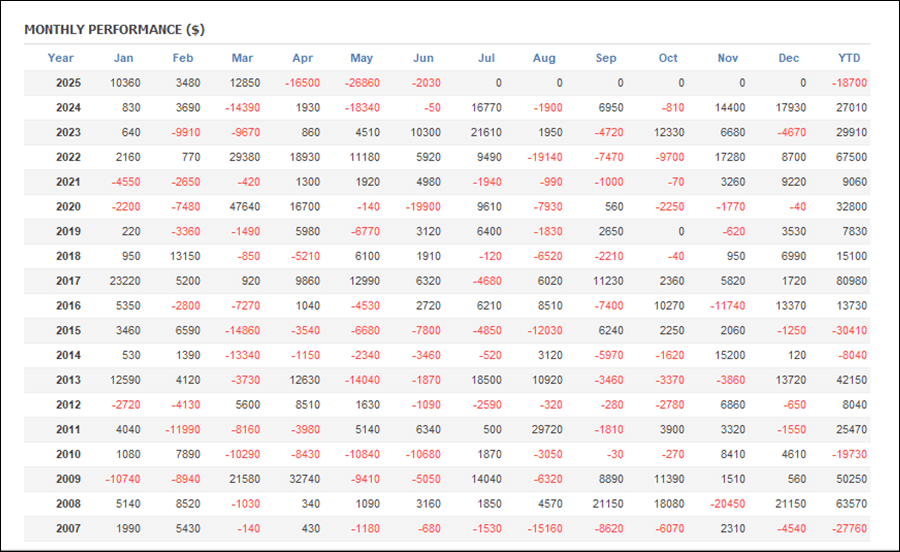Select the 2020 year row label
Image resolution: width=900 pixels, height=552 pixels.
(x=68, y=207)
